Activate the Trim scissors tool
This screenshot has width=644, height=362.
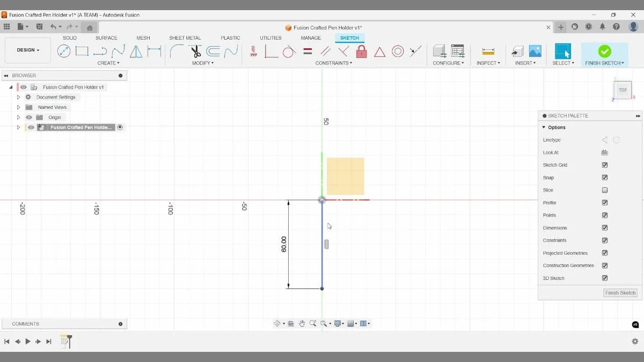(x=195, y=51)
